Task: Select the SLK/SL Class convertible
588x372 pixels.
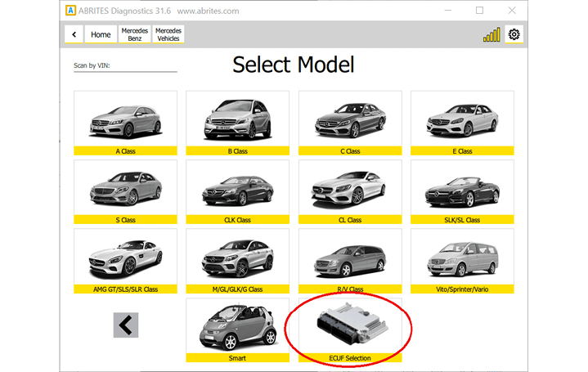Action: click(462, 191)
